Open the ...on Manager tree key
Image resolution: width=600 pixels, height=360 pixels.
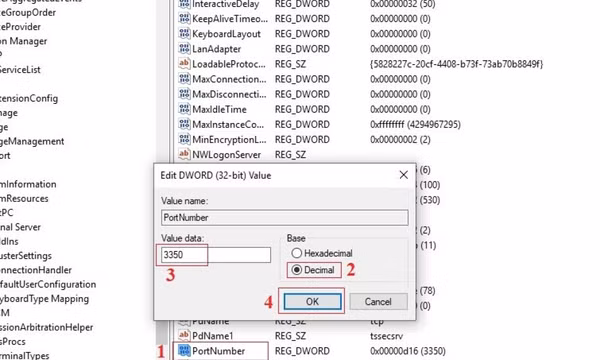pyautogui.click(x=23, y=41)
